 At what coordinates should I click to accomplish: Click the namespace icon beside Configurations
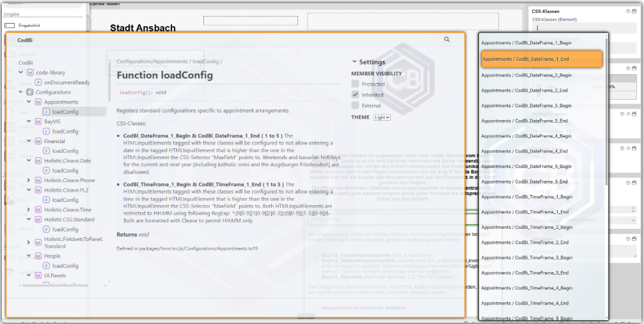(30, 92)
